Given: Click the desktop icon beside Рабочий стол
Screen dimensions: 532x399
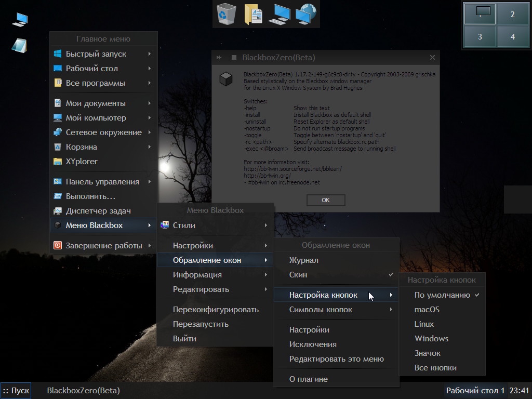Looking at the screenshot, I should click(x=58, y=68).
